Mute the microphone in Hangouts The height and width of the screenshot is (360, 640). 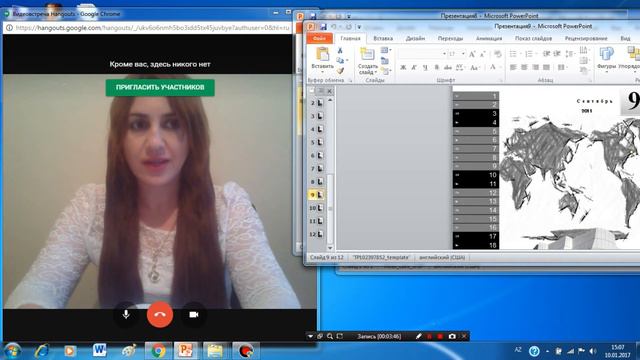click(126, 314)
